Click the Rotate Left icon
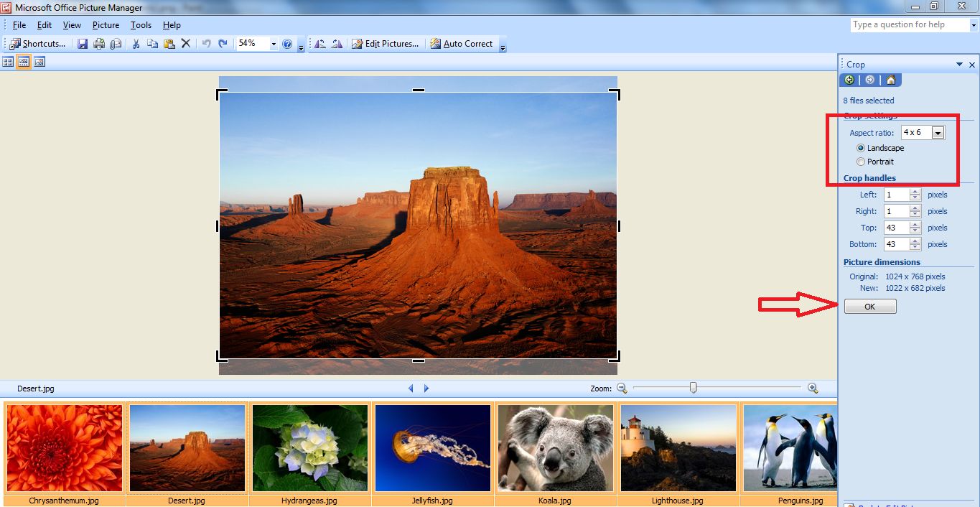Image resolution: width=980 pixels, height=507 pixels. coord(320,44)
